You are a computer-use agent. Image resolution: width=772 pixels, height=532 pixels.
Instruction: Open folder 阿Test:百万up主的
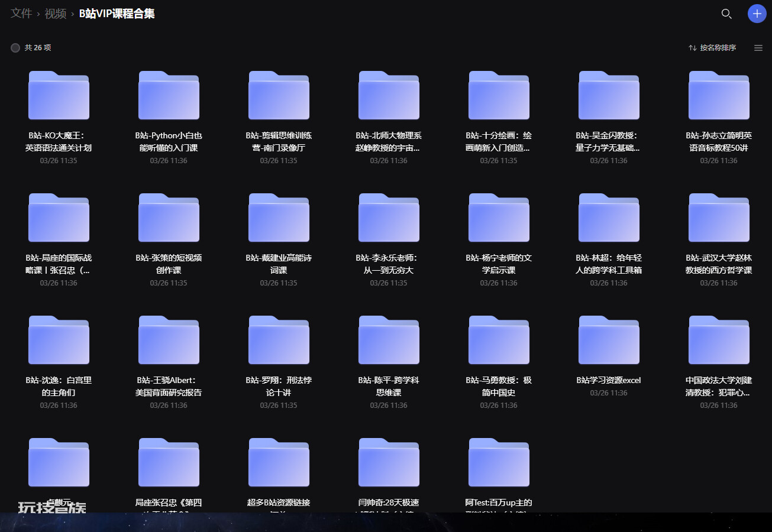point(499,462)
